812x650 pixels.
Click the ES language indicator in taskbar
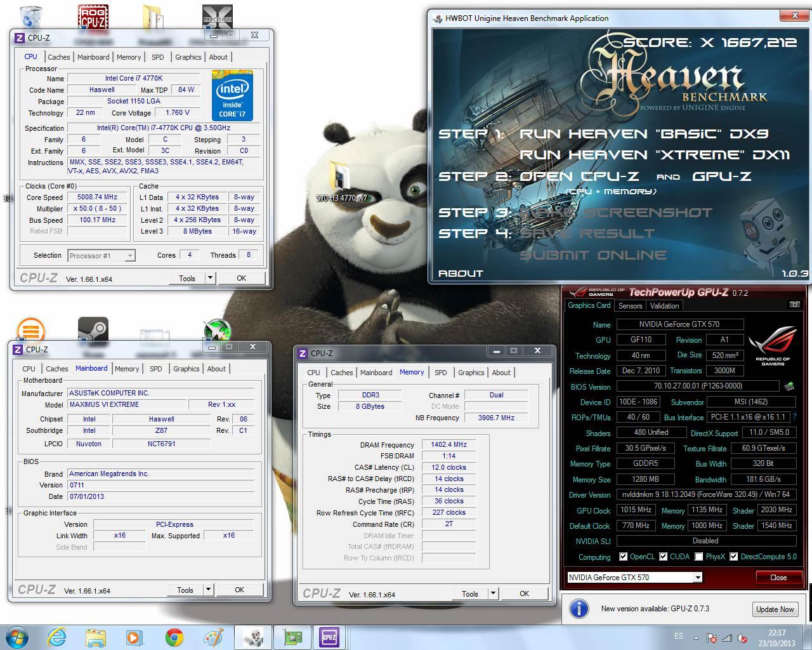(679, 636)
